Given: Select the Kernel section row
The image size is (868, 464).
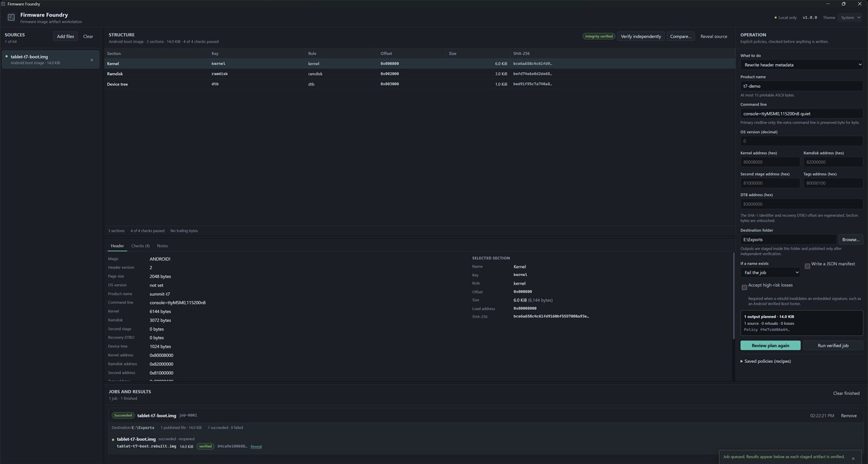Looking at the screenshot, I should (x=420, y=63).
